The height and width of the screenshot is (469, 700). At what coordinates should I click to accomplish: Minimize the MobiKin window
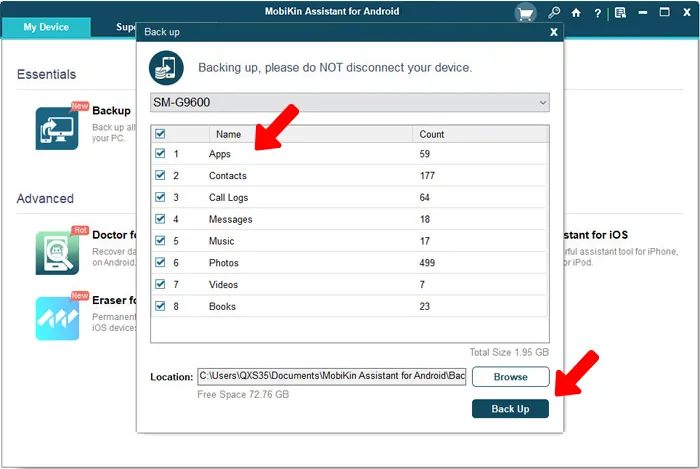tap(642, 12)
